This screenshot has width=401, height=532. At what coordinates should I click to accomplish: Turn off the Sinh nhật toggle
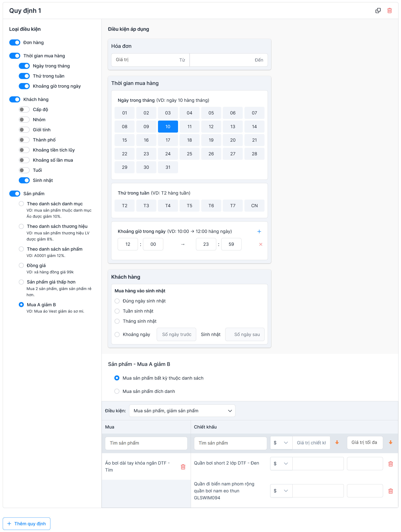point(24,180)
